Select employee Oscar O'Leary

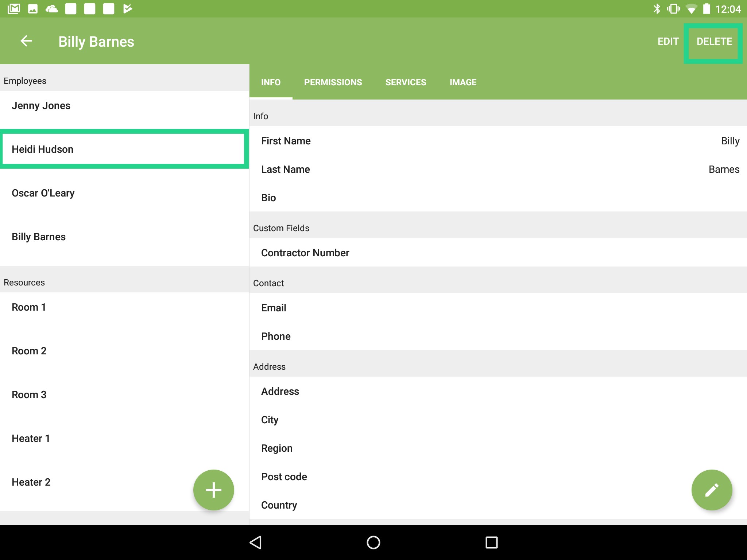point(124,193)
